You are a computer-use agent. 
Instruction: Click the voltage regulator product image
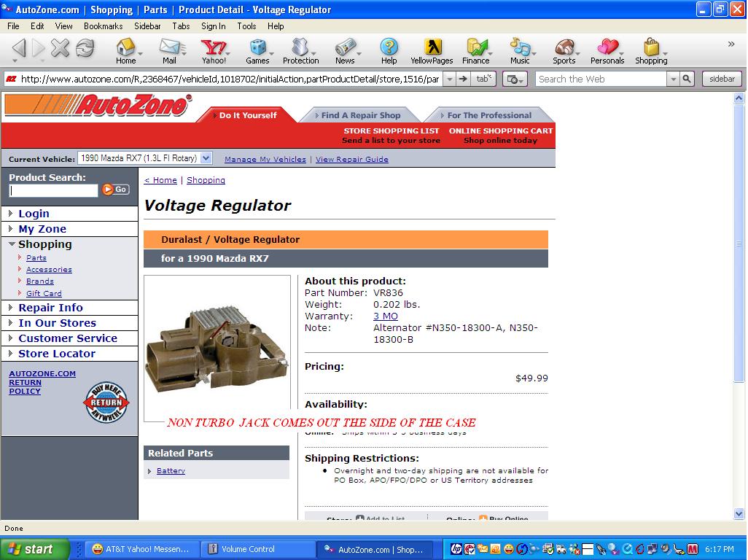point(217,348)
